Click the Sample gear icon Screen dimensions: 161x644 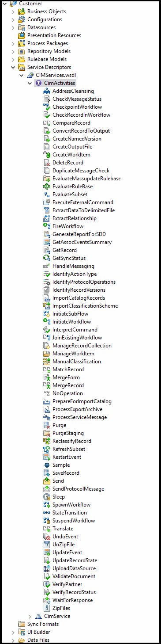47,465
